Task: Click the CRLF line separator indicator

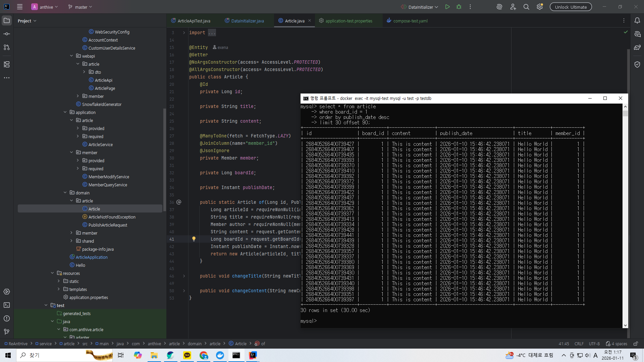Action: (579, 344)
